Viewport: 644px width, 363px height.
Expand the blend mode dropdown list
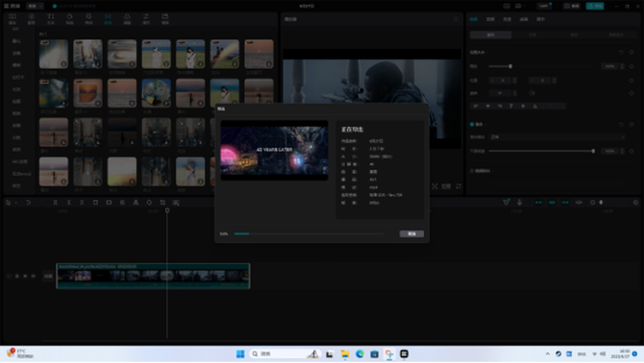pos(557,137)
